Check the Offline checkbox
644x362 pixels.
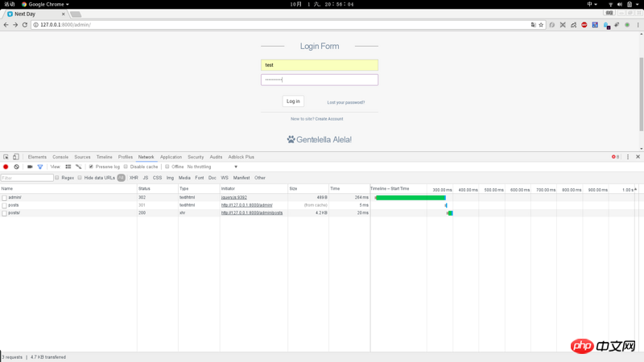[x=167, y=167]
